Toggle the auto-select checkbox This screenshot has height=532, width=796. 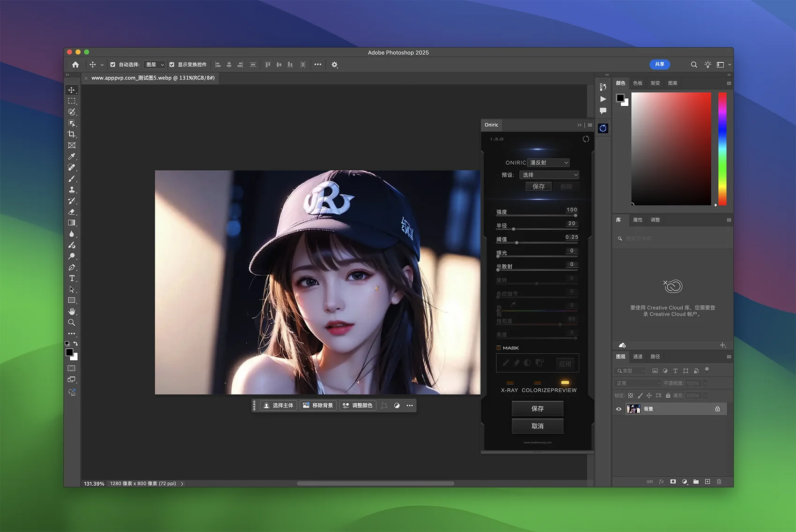(x=113, y=65)
